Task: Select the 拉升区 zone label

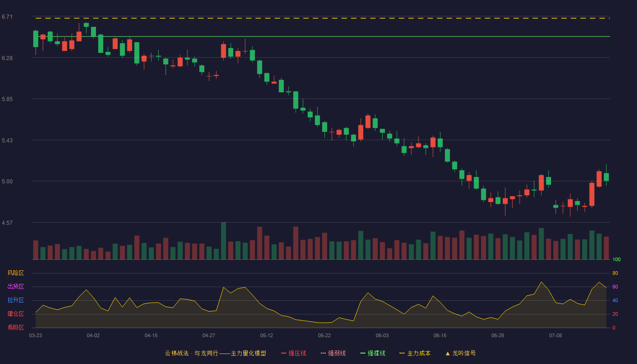Action: click(x=15, y=300)
